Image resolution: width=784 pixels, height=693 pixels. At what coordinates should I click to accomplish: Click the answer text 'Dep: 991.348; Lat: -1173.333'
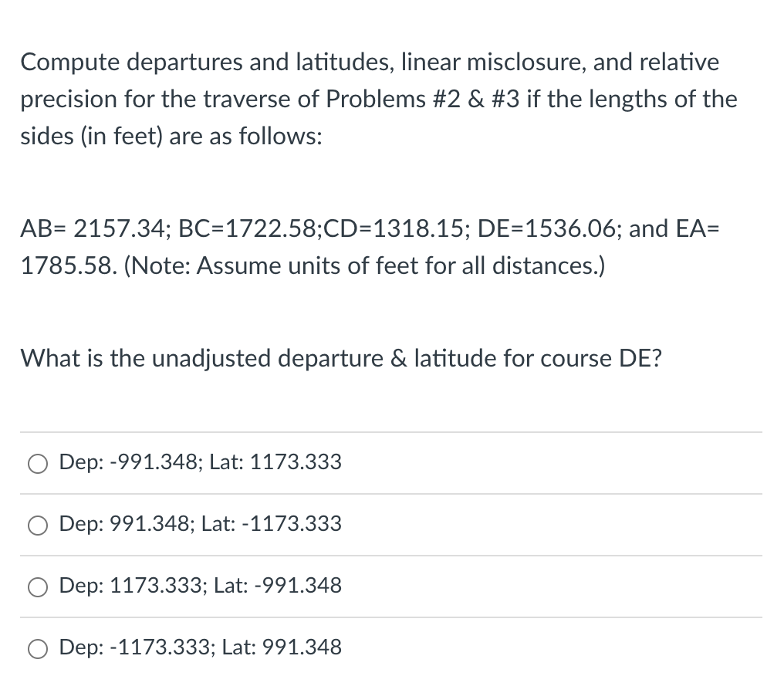coord(200,524)
